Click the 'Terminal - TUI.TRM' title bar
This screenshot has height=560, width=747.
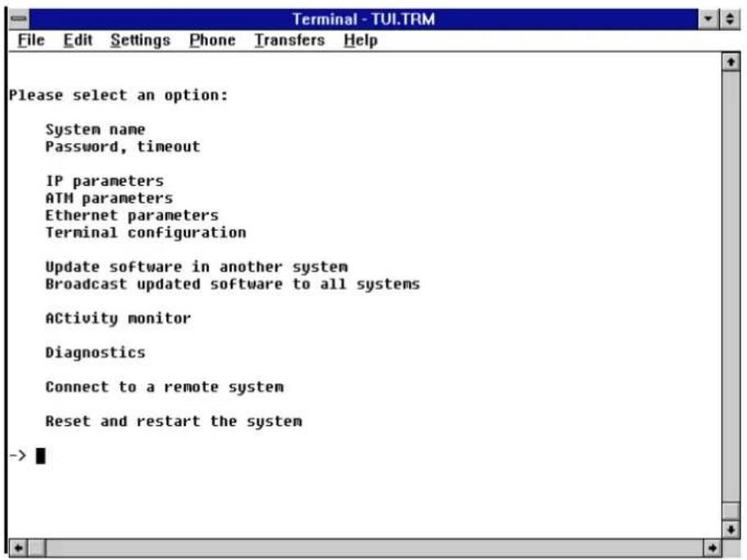click(x=364, y=19)
